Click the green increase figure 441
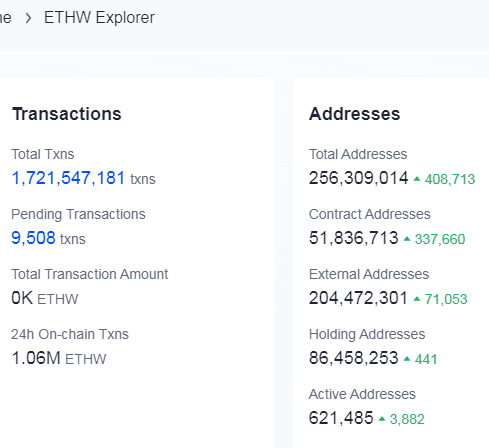 (426, 359)
